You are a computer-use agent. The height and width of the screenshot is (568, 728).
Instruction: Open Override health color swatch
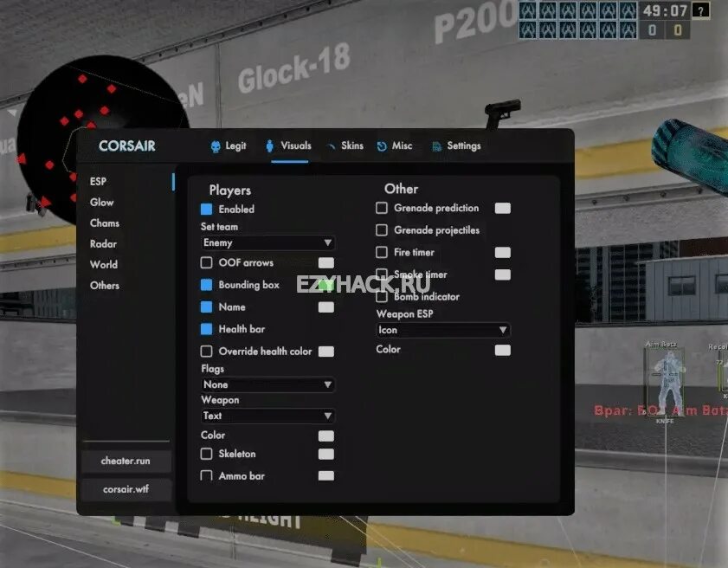326,352
